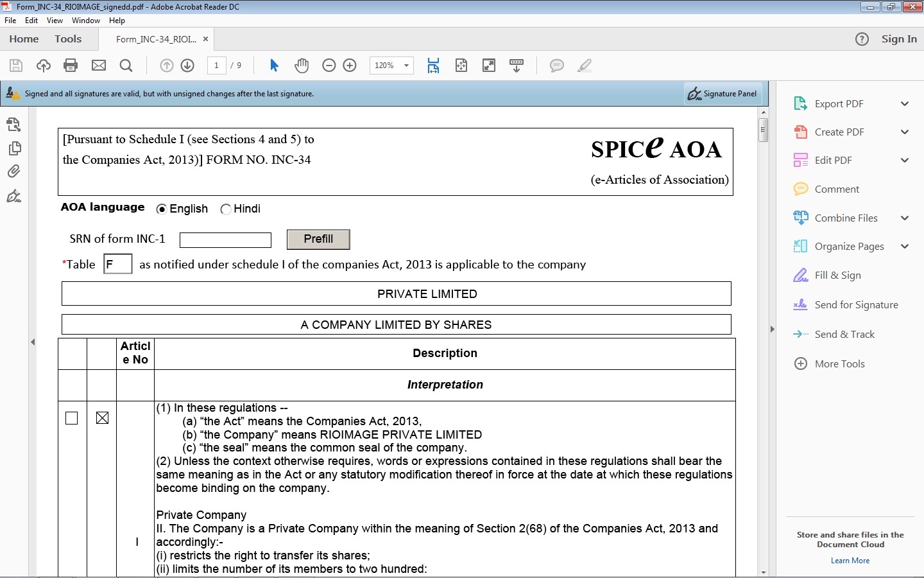Zoom in using the plus icon

pos(350,66)
